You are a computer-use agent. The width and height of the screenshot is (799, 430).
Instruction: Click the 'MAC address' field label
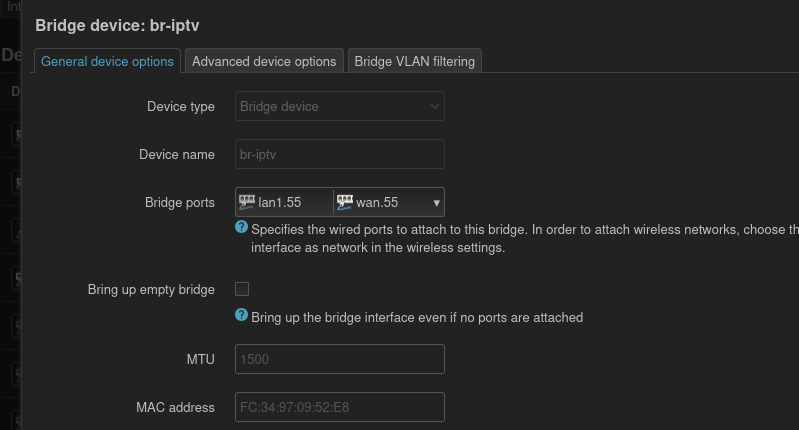tap(175, 407)
